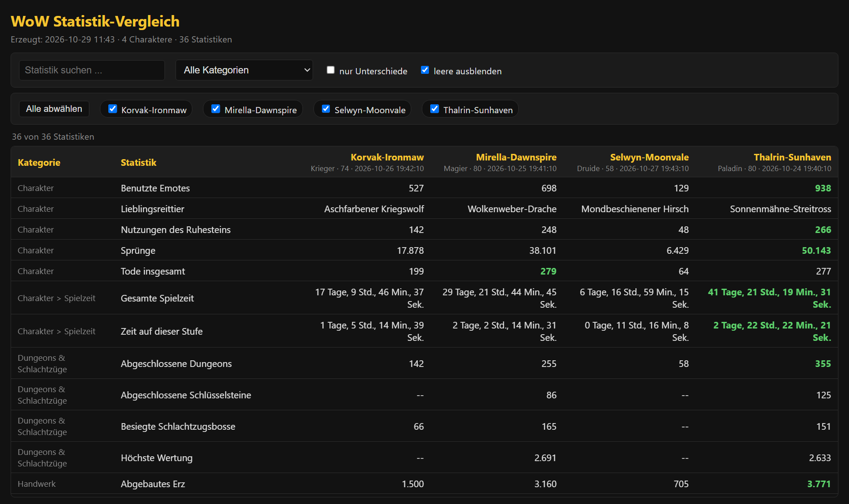Click 'Zeit auf dieser Stufe' label
This screenshot has height=504, width=849.
[x=161, y=331]
